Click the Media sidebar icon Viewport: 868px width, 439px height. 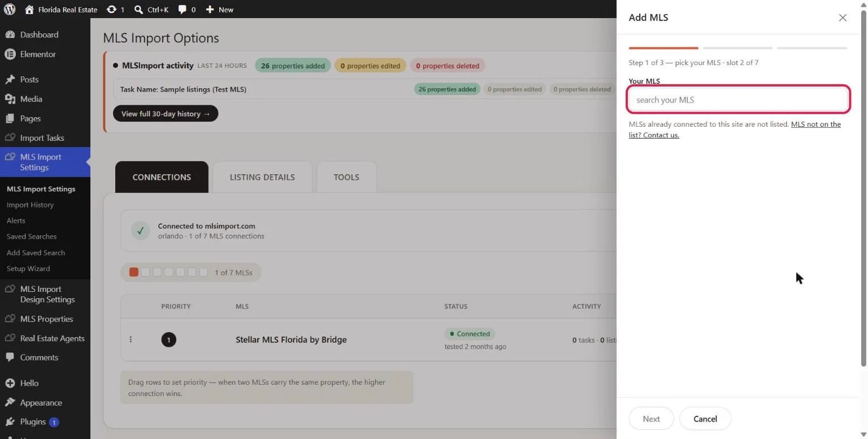10,99
